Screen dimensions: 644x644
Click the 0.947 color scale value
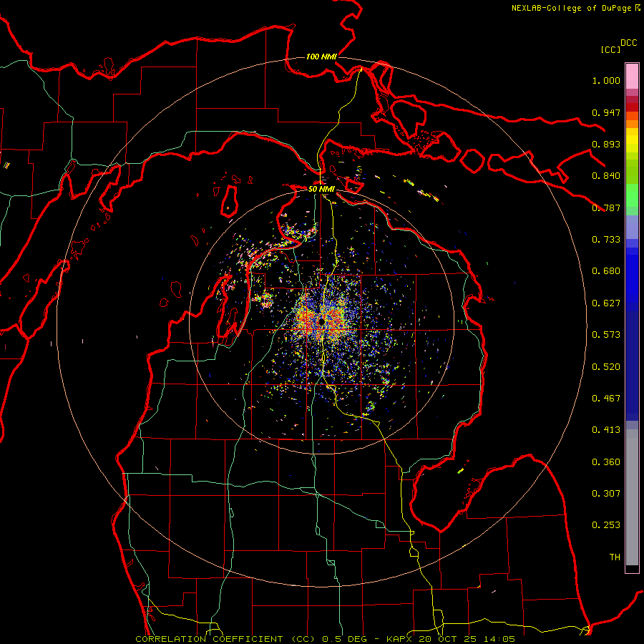(x=606, y=112)
